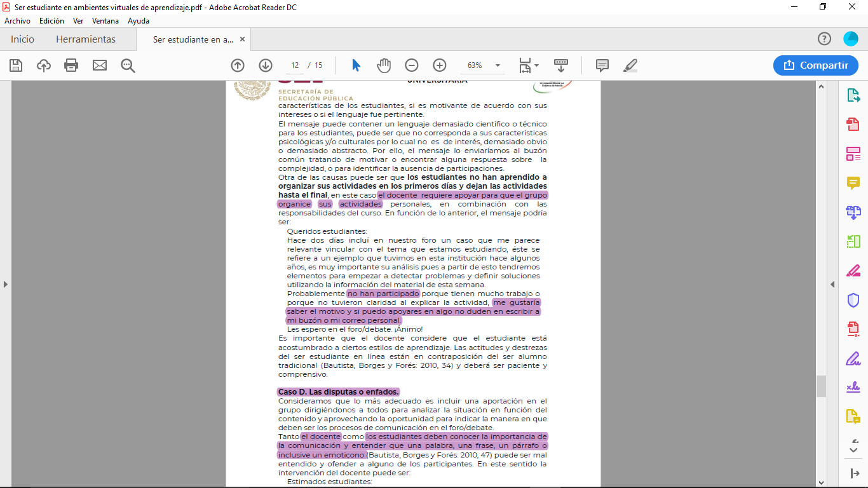Open the search text magnifier tool

(x=128, y=65)
